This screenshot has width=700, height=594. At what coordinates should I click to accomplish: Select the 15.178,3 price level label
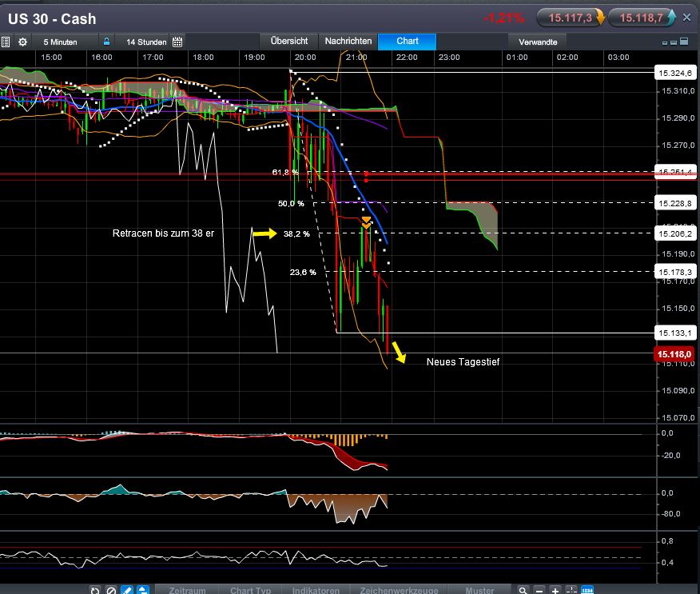point(675,272)
